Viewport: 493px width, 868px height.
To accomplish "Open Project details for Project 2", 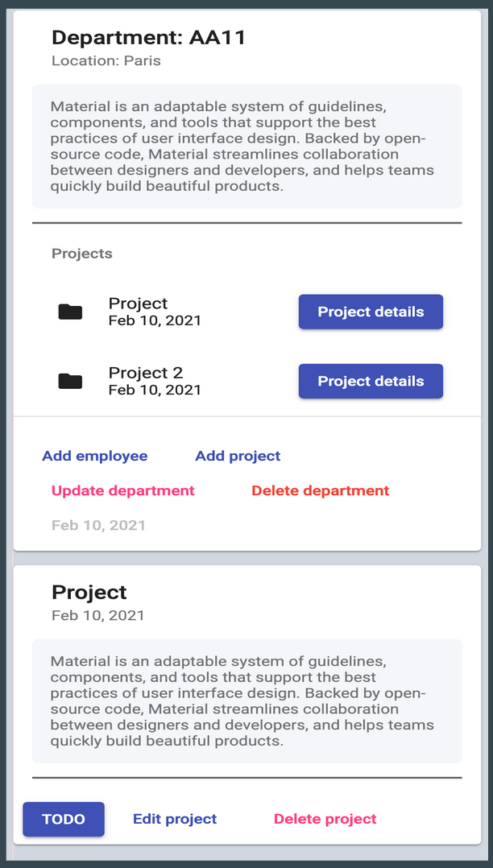I will pos(371,381).
